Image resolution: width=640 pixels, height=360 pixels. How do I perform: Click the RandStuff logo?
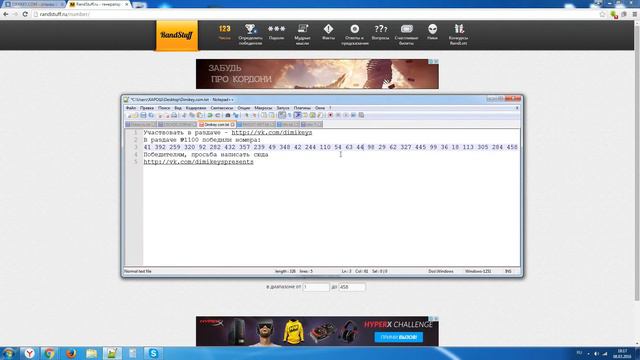coord(177,36)
